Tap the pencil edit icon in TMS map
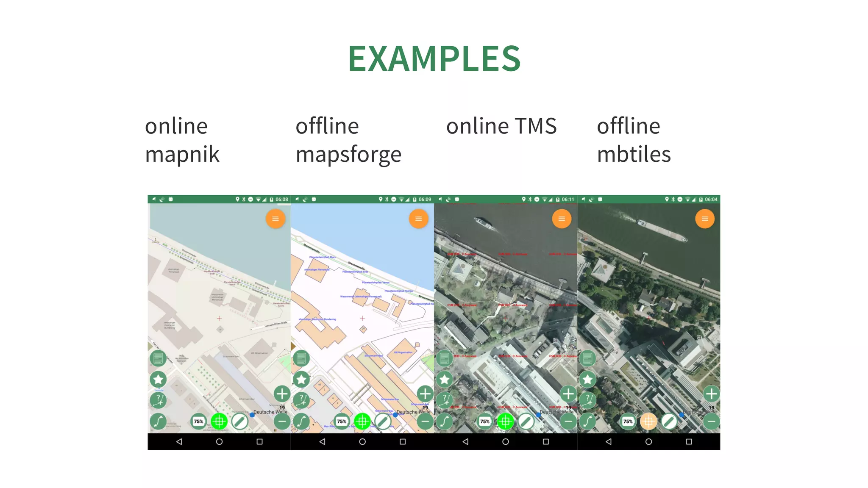The height and width of the screenshot is (488, 868). (526, 421)
